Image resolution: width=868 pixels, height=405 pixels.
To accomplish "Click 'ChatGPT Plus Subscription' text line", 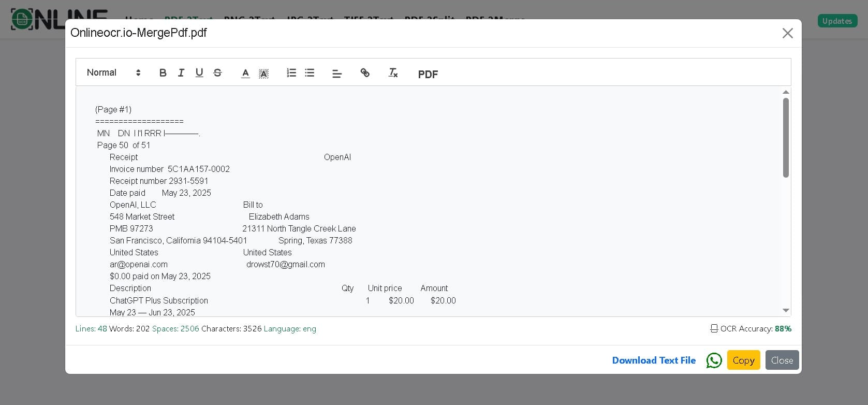I will (159, 300).
